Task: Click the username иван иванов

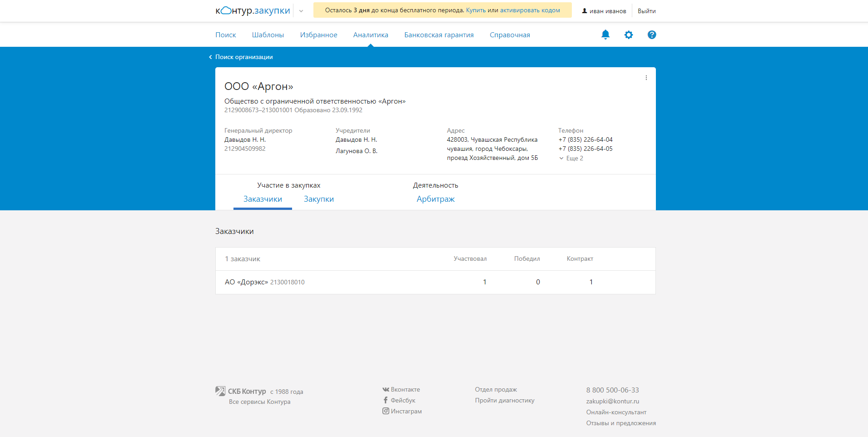Action: [608, 11]
